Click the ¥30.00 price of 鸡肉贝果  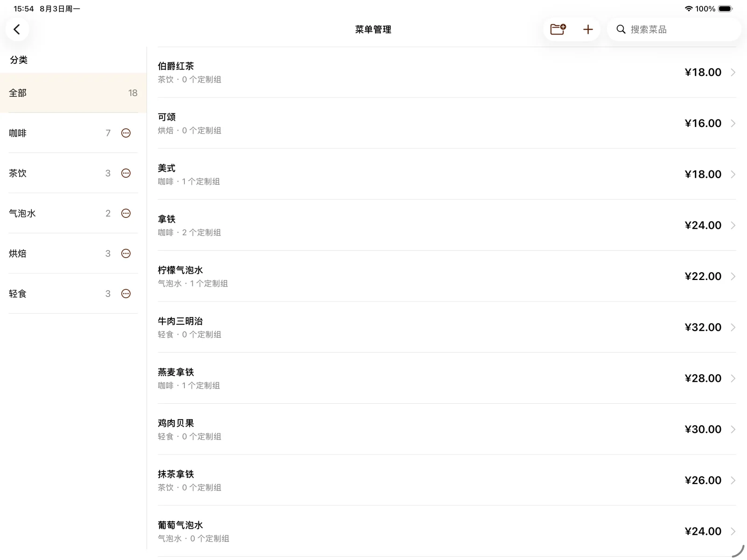tap(703, 429)
